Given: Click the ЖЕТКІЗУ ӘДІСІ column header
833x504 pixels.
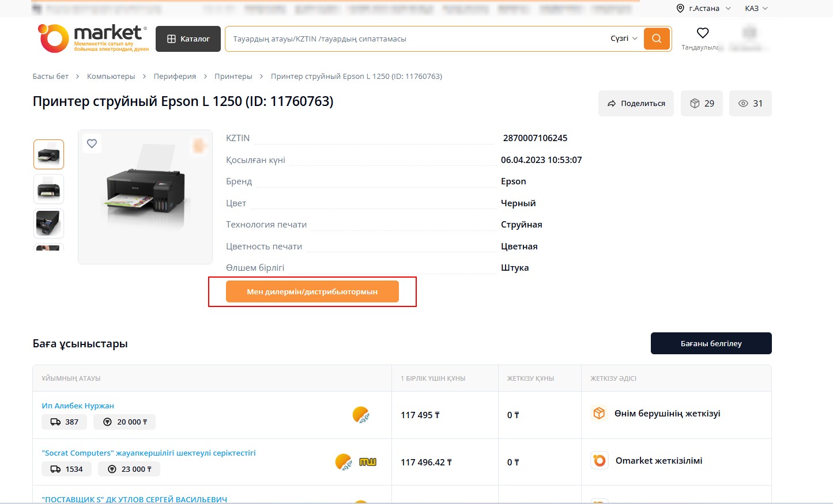Looking at the screenshot, I should tap(613, 378).
